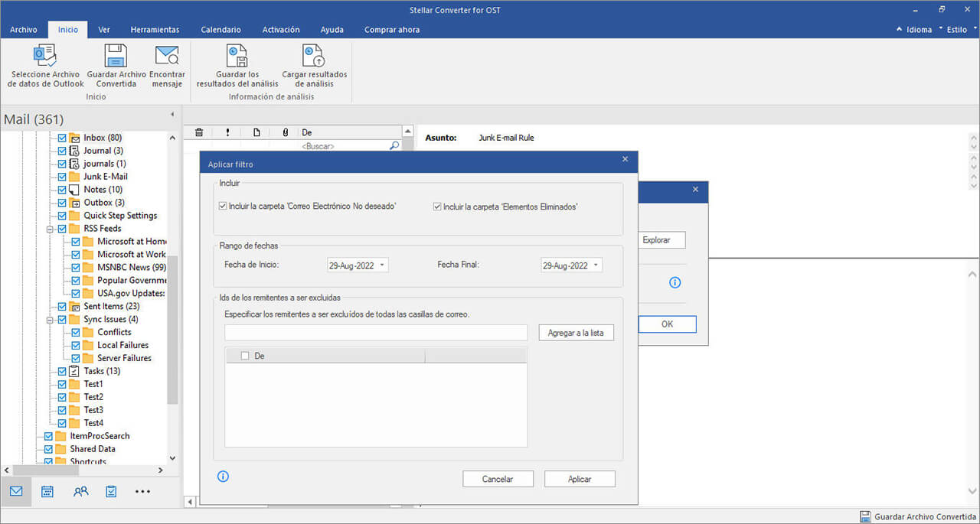The width and height of the screenshot is (980, 524).
Task: Click the folder tree vertical scrollbar
Action: click(172, 329)
